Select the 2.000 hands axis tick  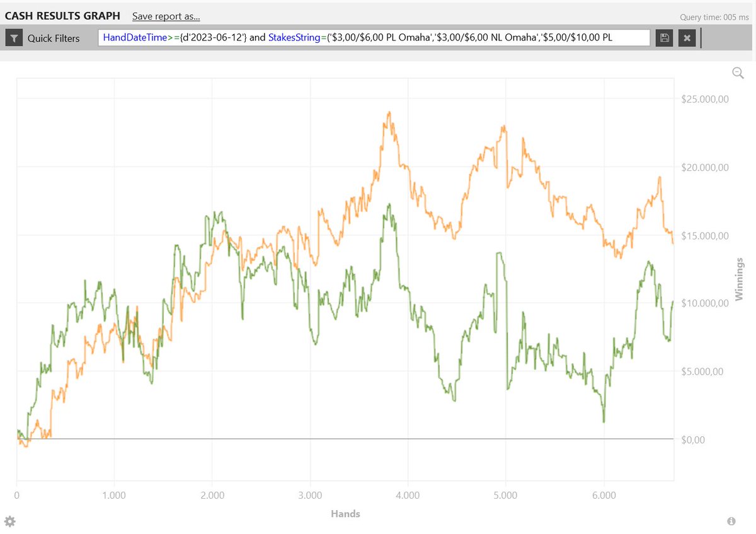212,496
